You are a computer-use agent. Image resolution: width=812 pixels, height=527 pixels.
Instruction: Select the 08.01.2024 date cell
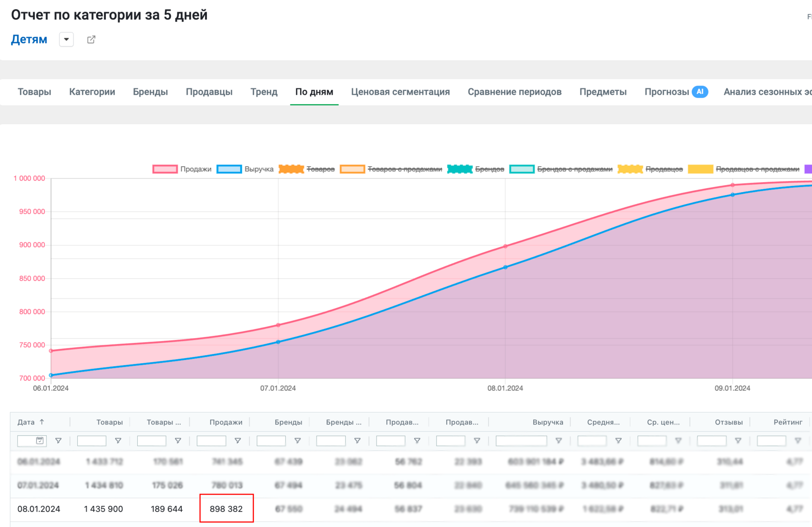tap(39, 509)
